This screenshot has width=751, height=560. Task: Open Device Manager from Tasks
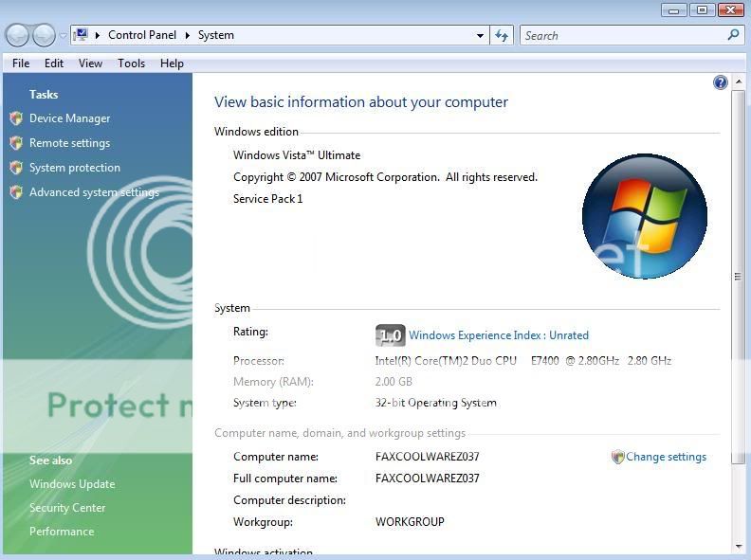coord(69,118)
